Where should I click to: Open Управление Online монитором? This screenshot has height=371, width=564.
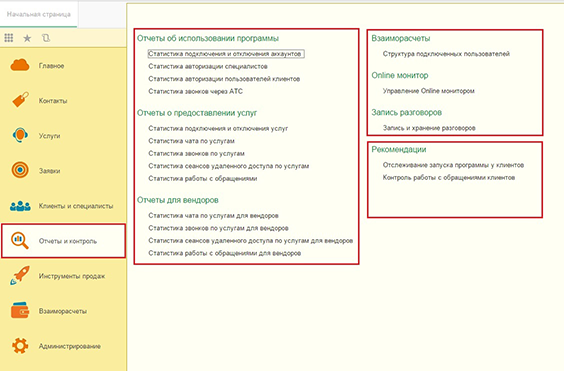click(428, 91)
